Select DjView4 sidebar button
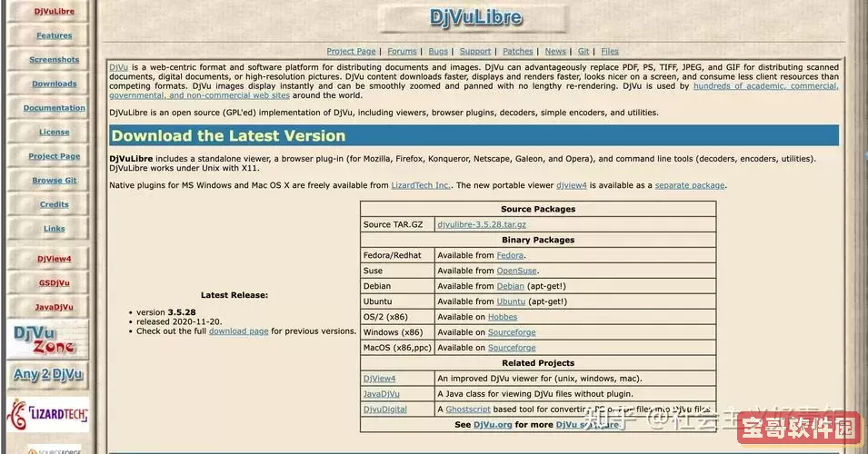The width and height of the screenshot is (868, 454). [x=54, y=259]
